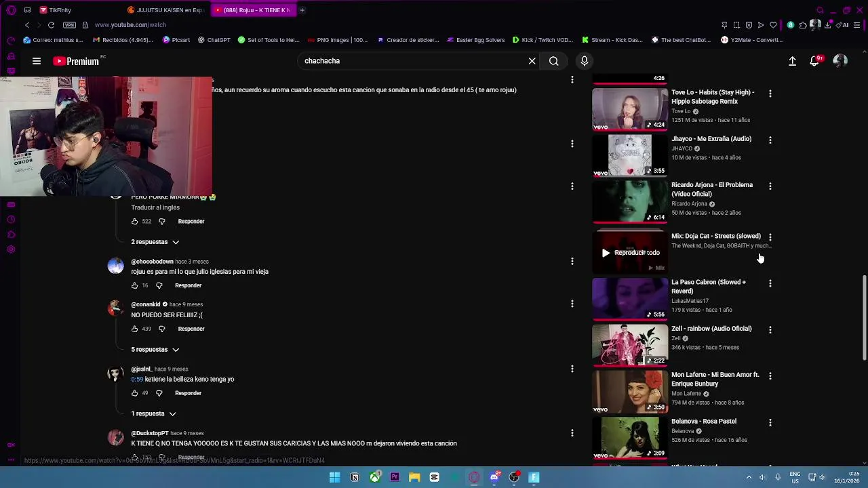Select the Rojuu - K TIENE K tab

[252, 10]
